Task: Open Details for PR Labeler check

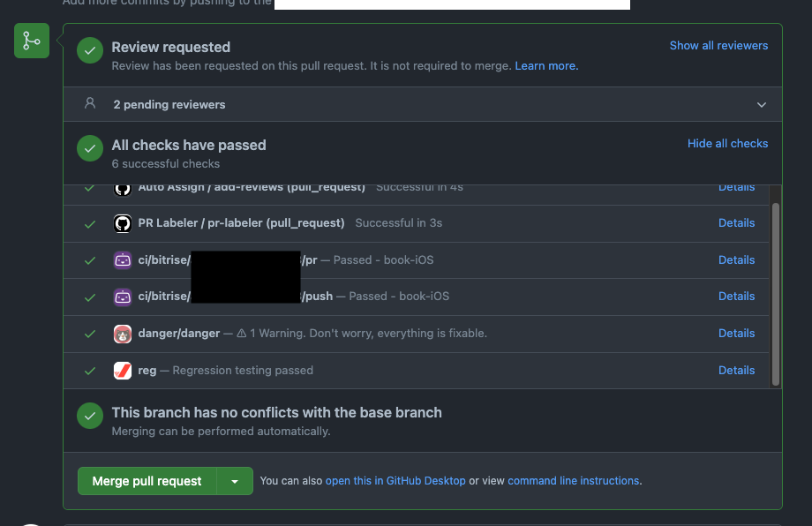Action: tap(736, 222)
